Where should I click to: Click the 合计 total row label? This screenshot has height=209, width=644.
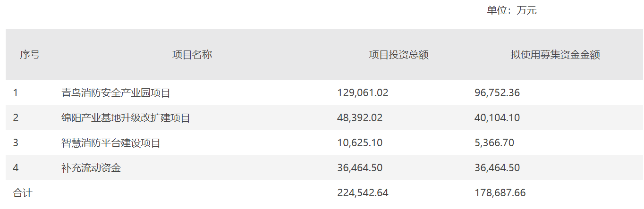pyautogui.click(x=23, y=193)
